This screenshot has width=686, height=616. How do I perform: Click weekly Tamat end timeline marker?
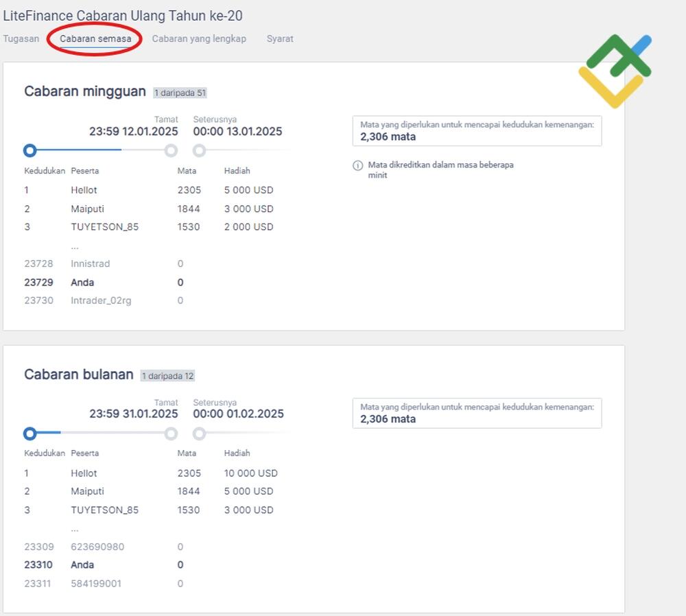(x=171, y=150)
